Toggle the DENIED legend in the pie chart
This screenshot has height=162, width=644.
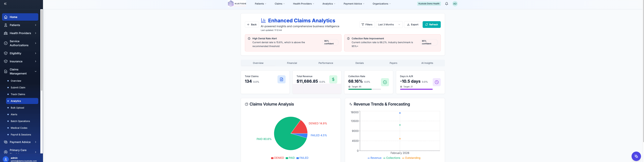tap(277, 158)
